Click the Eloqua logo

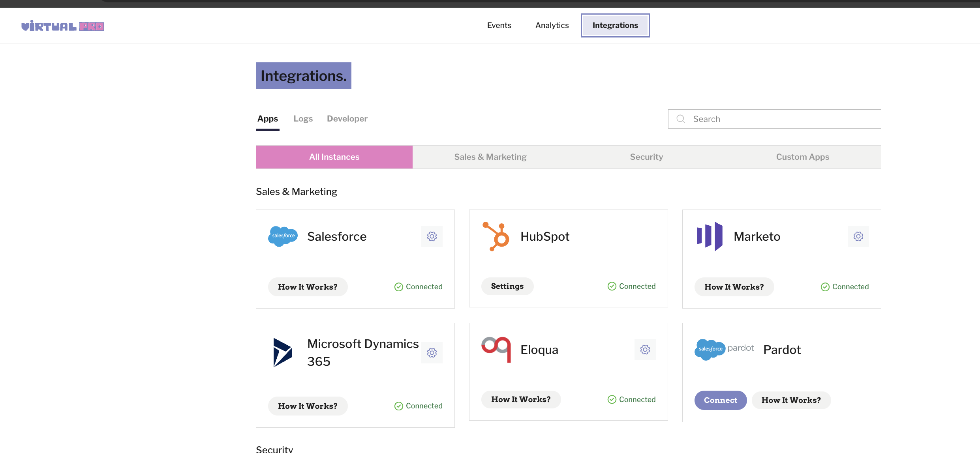(496, 349)
